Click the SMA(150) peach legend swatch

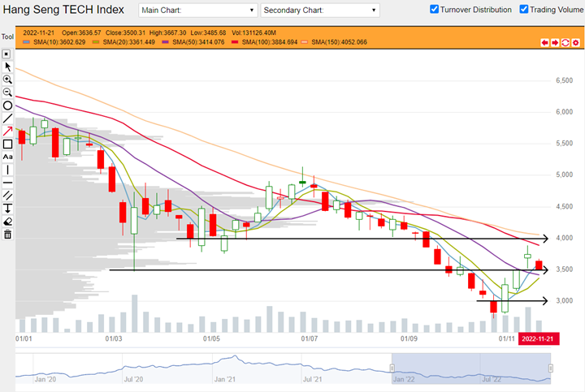pos(305,42)
